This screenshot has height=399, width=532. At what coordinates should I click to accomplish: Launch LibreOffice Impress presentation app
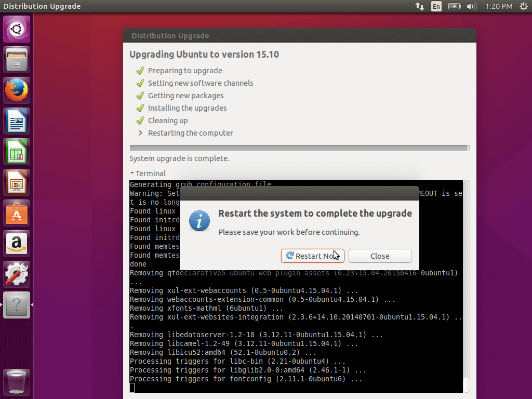[x=17, y=182]
